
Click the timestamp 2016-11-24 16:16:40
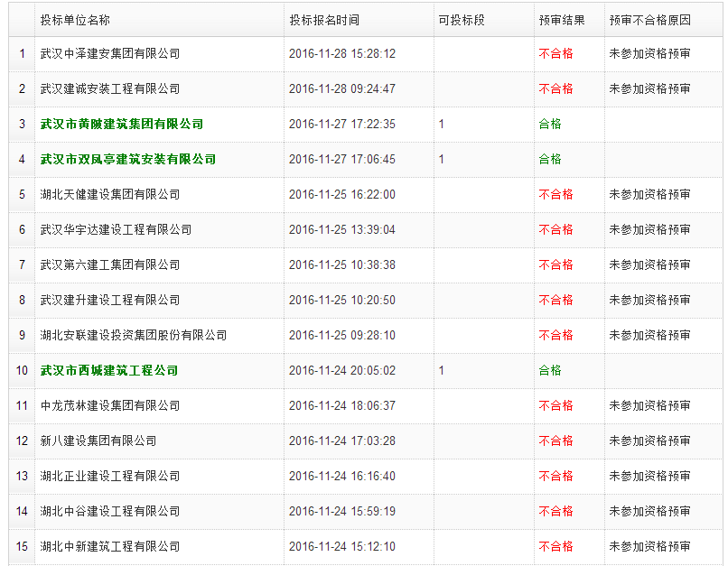tap(342, 476)
